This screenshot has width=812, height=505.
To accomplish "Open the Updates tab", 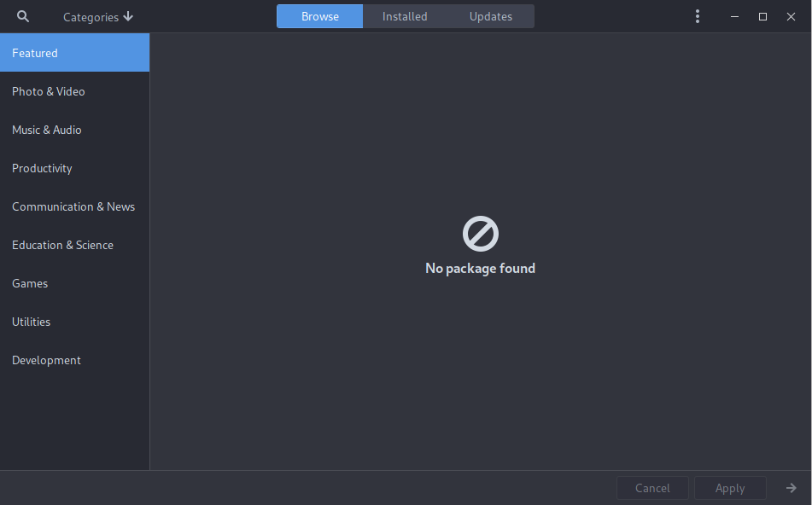I will pos(491,16).
